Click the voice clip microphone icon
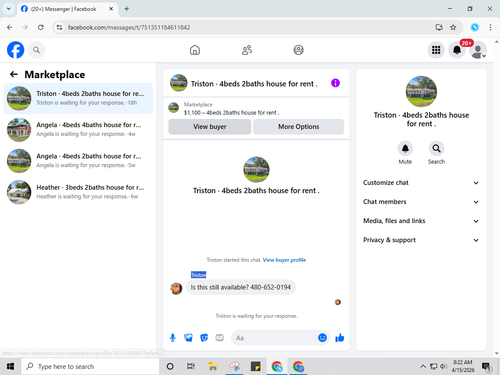 tap(173, 338)
